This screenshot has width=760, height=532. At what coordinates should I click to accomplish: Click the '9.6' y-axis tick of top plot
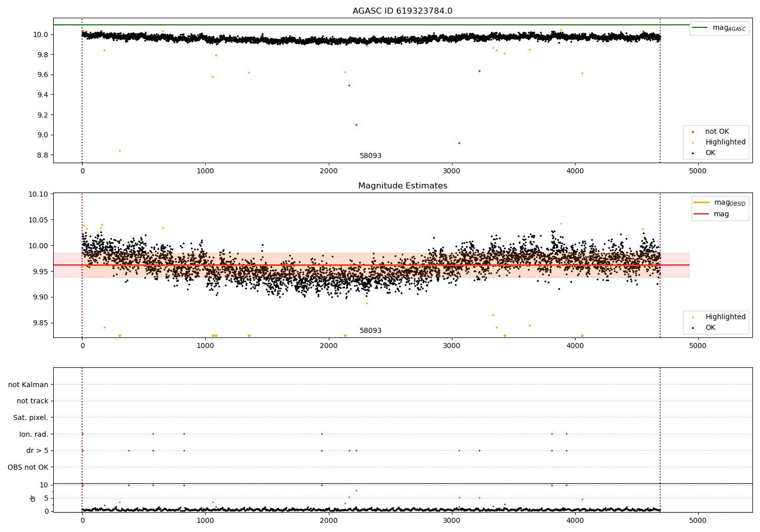click(43, 75)
